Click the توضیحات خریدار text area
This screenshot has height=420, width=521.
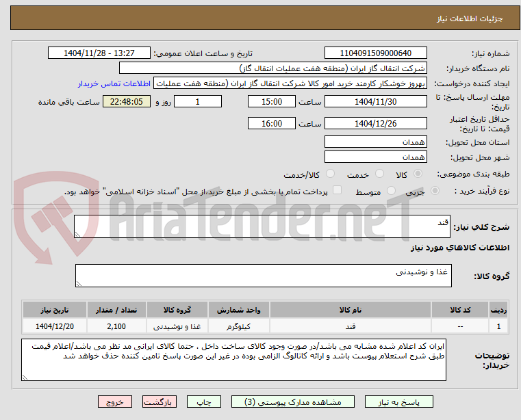pos(233,360)
